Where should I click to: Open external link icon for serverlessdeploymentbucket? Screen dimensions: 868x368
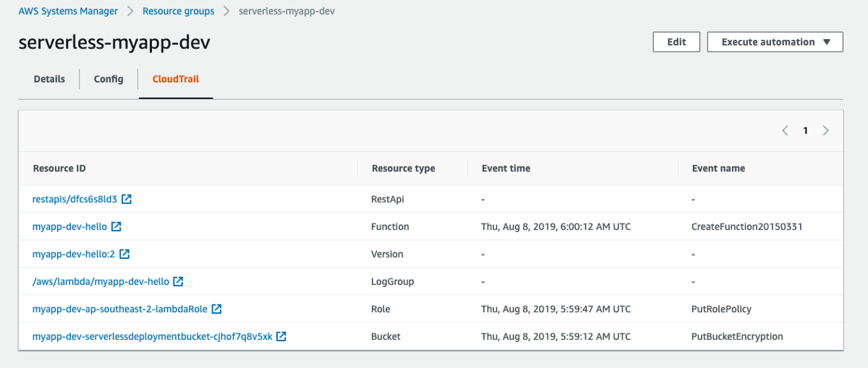[x=281, y=336]
